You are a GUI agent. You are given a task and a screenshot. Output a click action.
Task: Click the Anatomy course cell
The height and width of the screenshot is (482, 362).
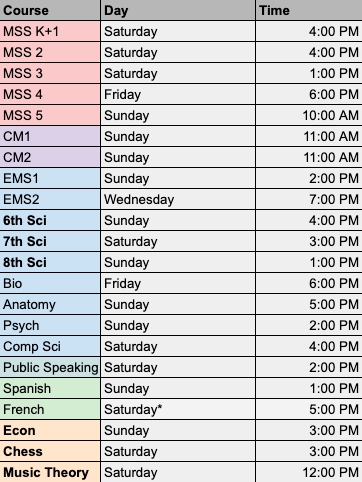50,304
